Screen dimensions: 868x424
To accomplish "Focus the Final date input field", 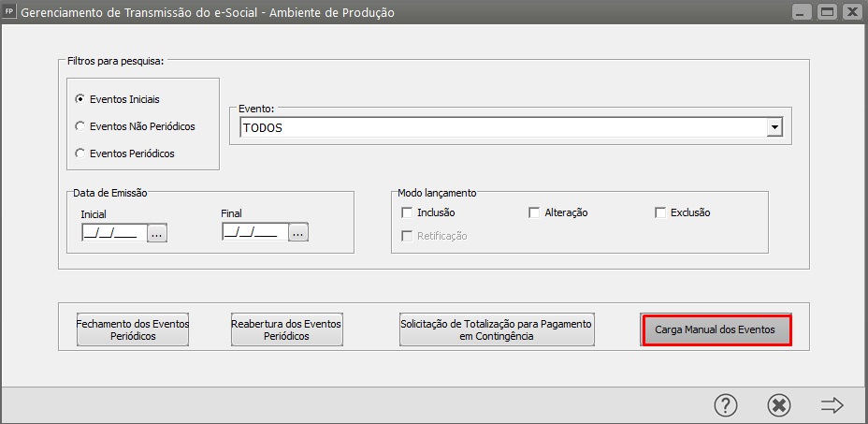I will pyautogui.click(x=254, y=233).
